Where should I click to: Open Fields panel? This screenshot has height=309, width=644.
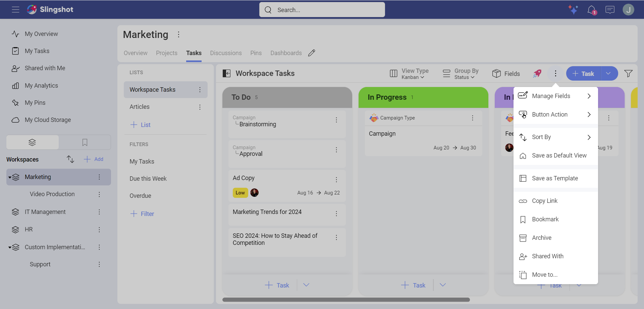coord(506,74)
